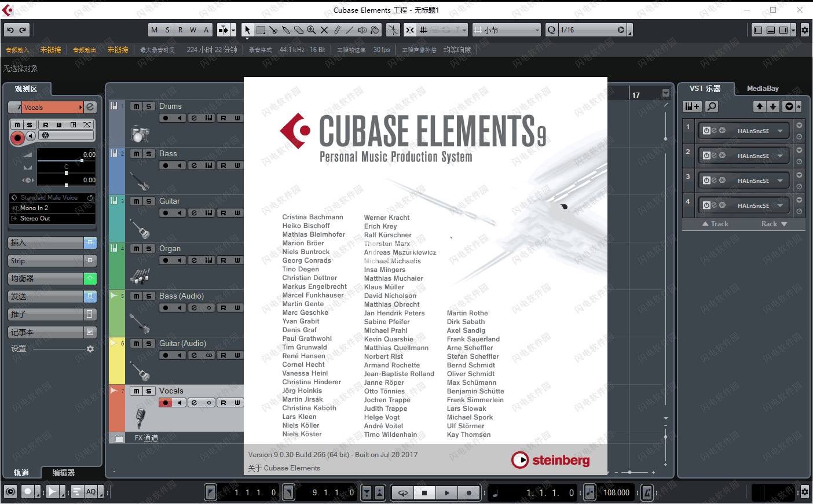Select the Color paint bucket tool
This screenshot has width=813, height=504.
tap(375, 30)
